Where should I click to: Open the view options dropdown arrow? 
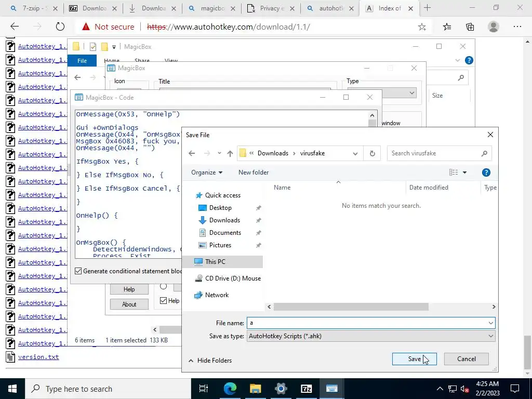pyautogui.click(x=464, y=172)
